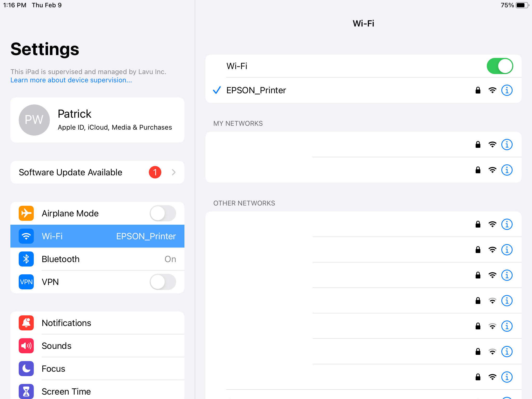Expand Software Update Available chevron
The image size is (532, 399).
(x=174, y=172)
